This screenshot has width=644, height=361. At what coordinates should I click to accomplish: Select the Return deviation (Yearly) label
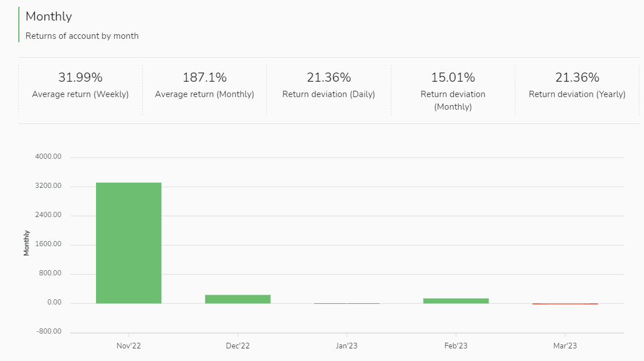[x=577, y=94]
